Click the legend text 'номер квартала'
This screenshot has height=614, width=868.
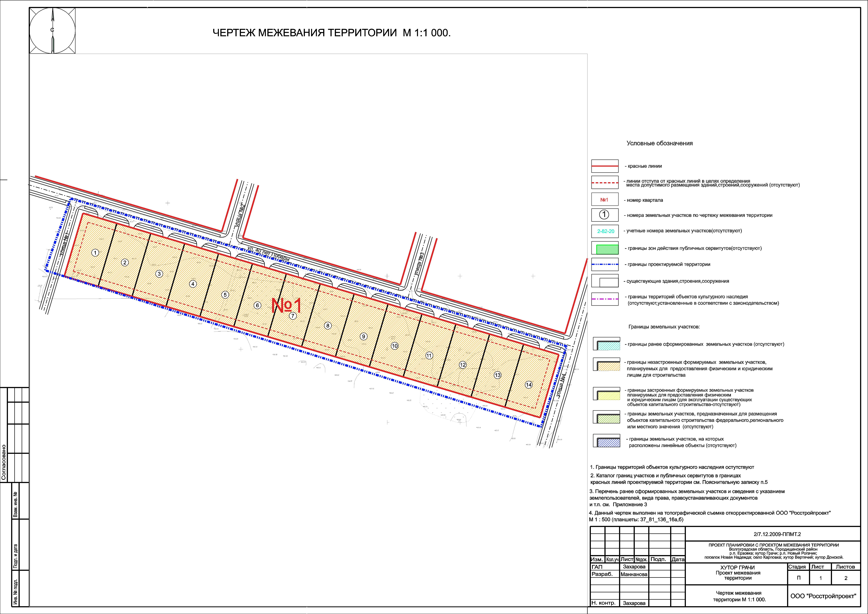coord(645,200)
